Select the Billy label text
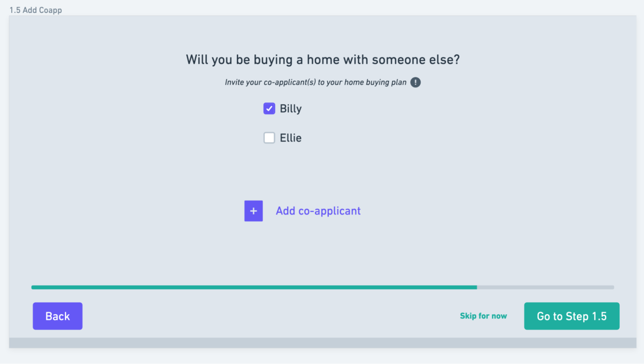The image size is (644, 364). click(x=290, y=108)
